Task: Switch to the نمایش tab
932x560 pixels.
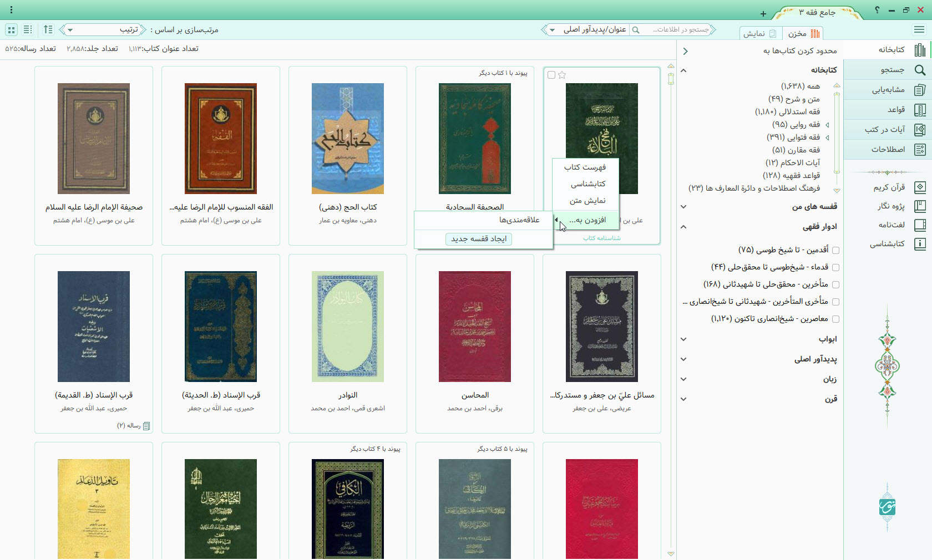Action: (x=761, y=34)
